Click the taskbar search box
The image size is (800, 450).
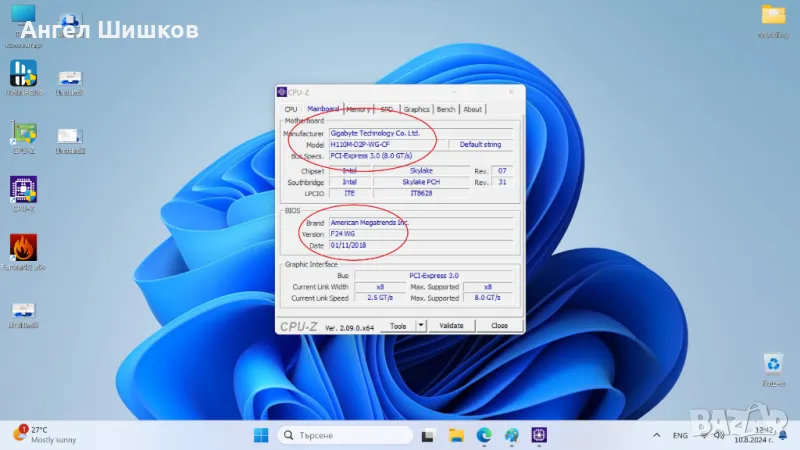tap(345, 435)
